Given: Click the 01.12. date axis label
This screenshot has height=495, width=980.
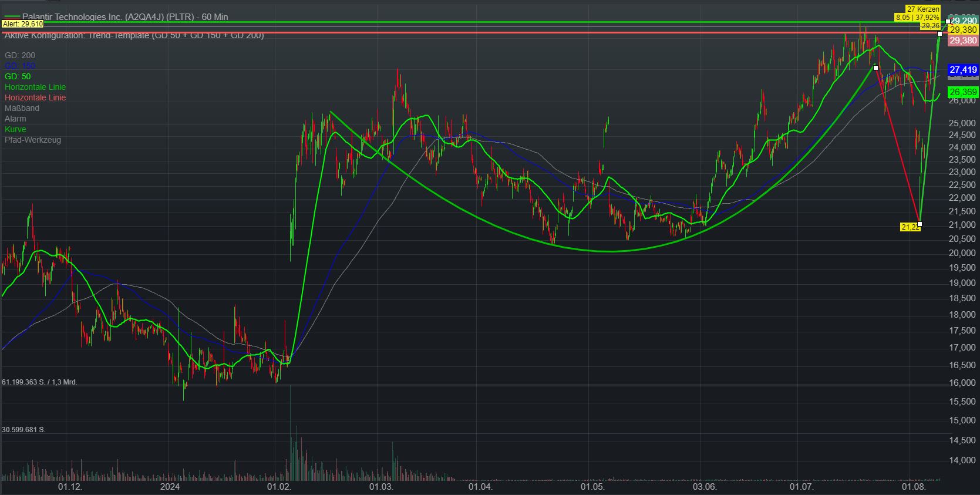Looking at the screenshot, I should click(69, 487).
